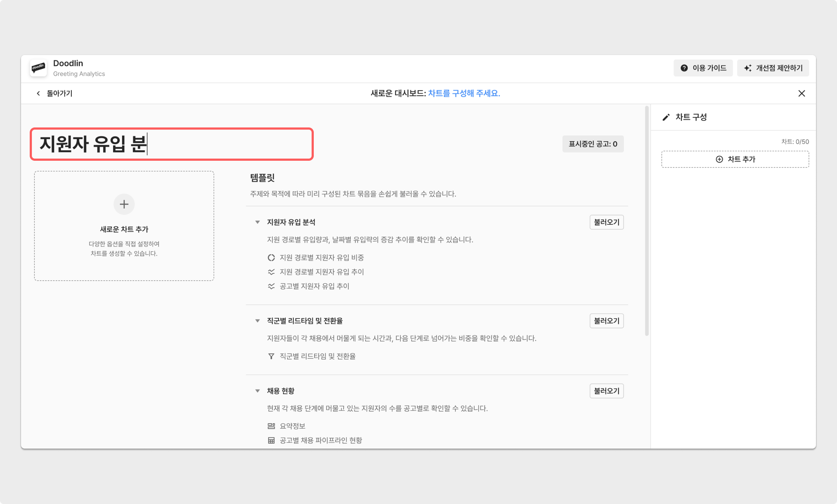Viewport: 837px width, 504px height.
Task: Load the 지원자 유입 분석 template with 불러오기
Action: coord(607,222)
